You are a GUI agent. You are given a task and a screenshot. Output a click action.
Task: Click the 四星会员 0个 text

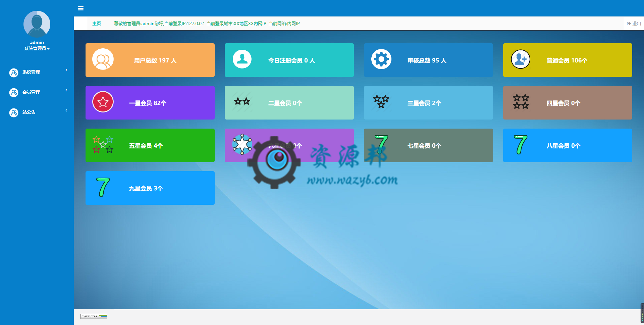click(x=563, y=103)
